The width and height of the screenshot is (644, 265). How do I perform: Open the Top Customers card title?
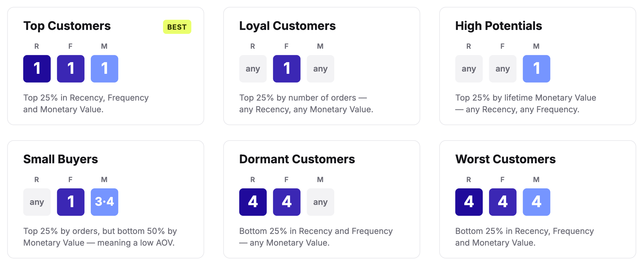[67, 26]
